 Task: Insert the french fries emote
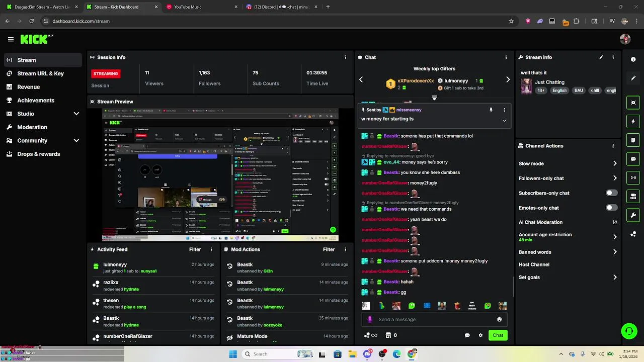tap(457, 306)
